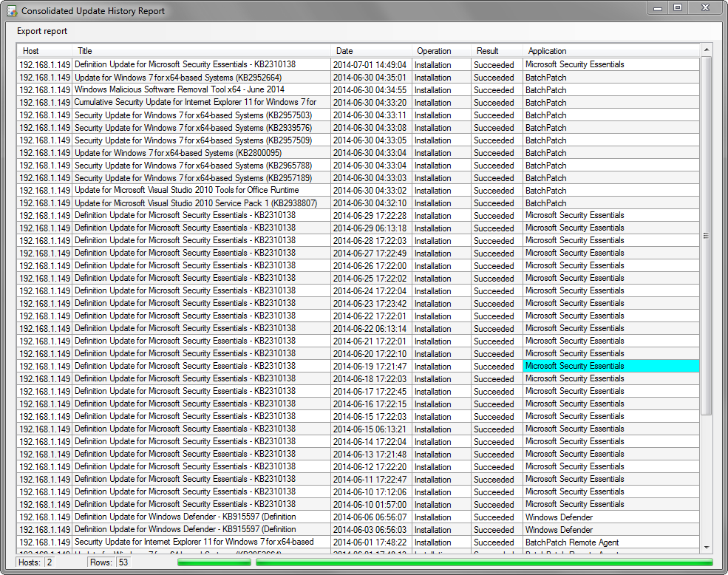Select 'Cumulative Security Update for Internet Explorer 11' title
The height and width of the screenshot is (575, 728).
[201, 103]
